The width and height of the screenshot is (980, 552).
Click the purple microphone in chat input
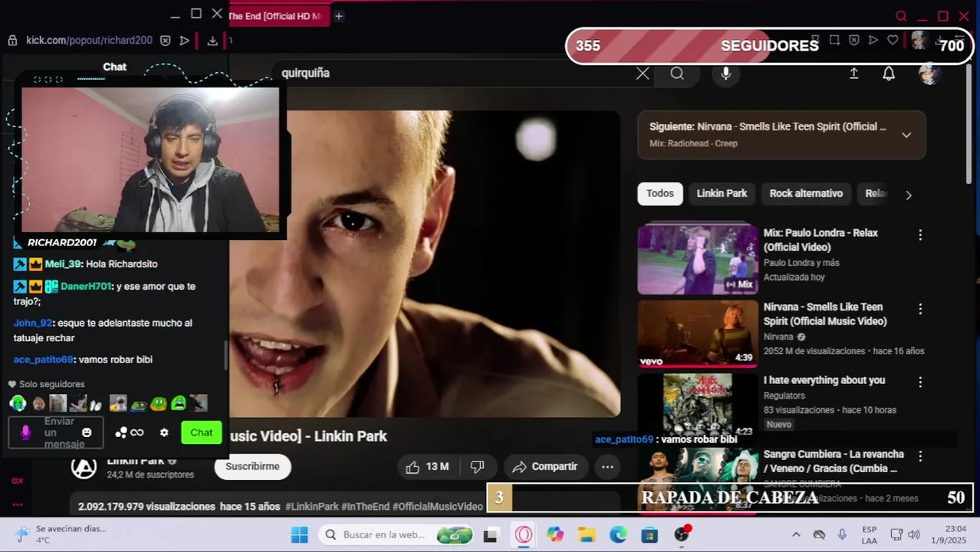[x=25, y=432]
